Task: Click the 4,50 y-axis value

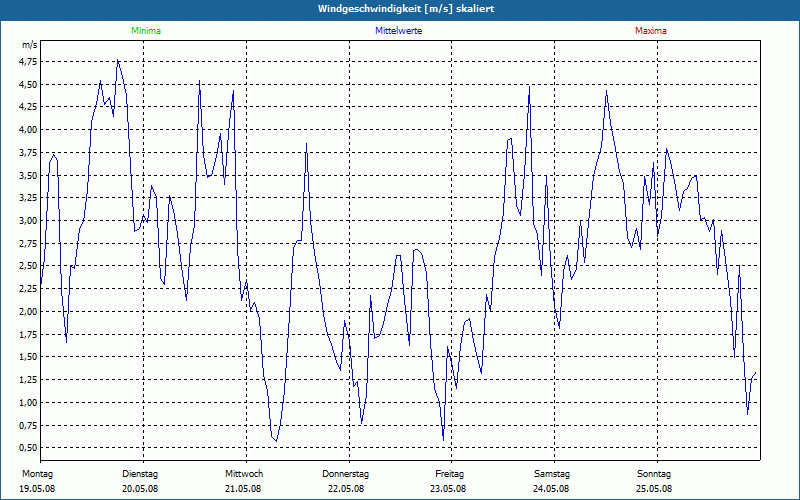Action: pyautogui.click(x=29, y=84)
